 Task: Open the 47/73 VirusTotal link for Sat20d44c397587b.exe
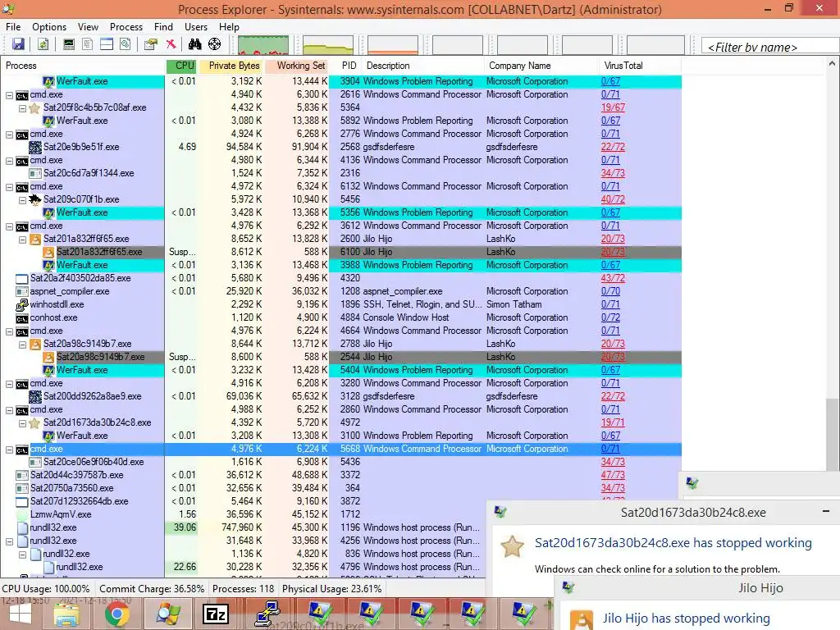(613, 475)
